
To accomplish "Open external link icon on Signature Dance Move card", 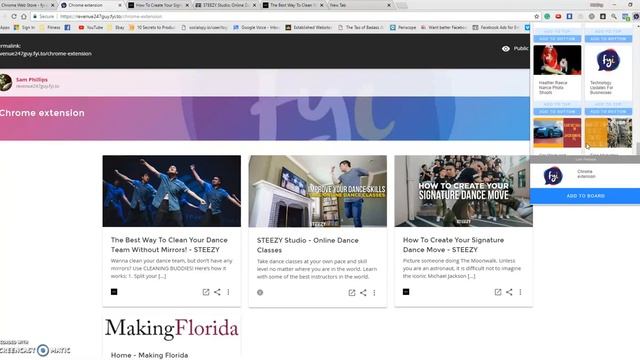I will 498,292.
